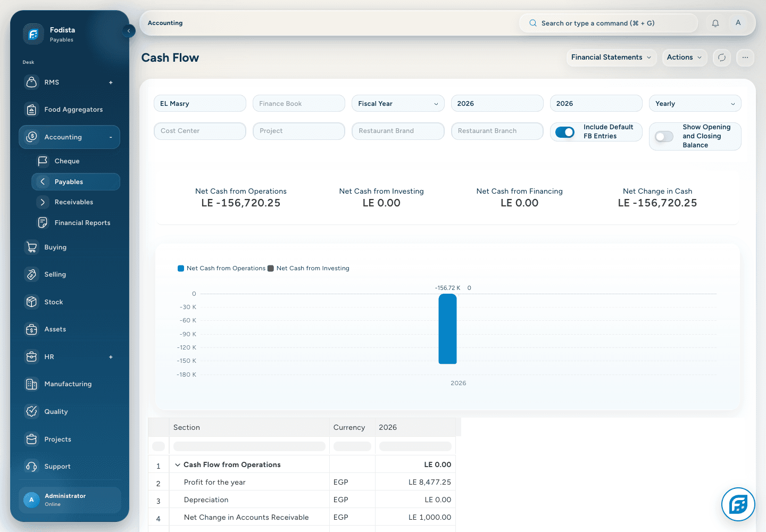Disable Include Default FB Entries toggle
Screen dimensions: 766x532
(565, 132)
